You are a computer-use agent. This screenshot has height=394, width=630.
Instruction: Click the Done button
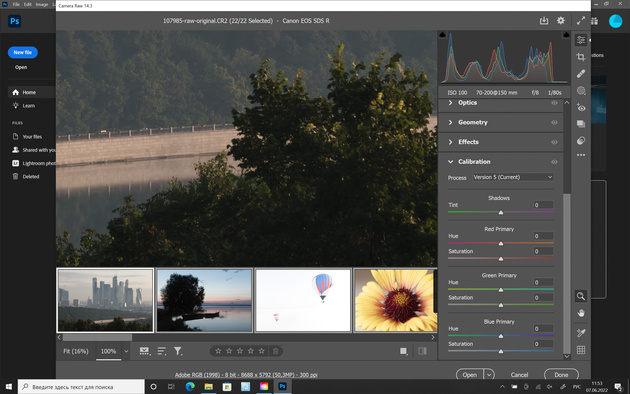point(561,375)
